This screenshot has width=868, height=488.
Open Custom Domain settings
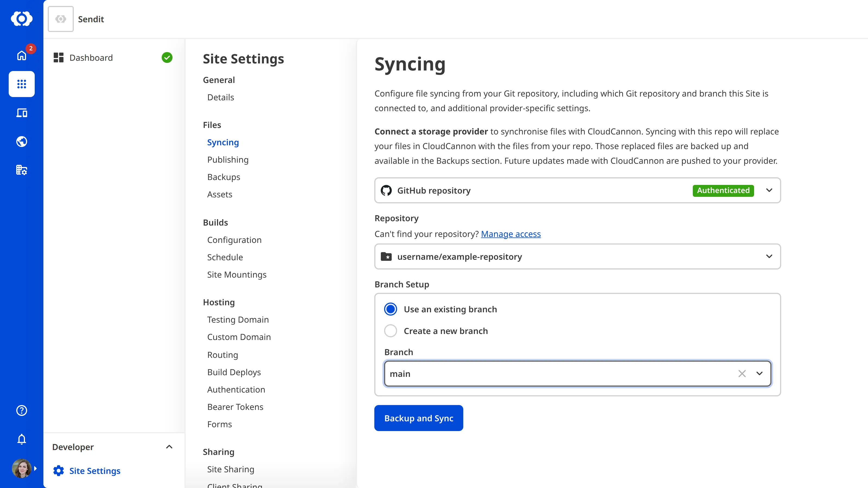(239, 337)
